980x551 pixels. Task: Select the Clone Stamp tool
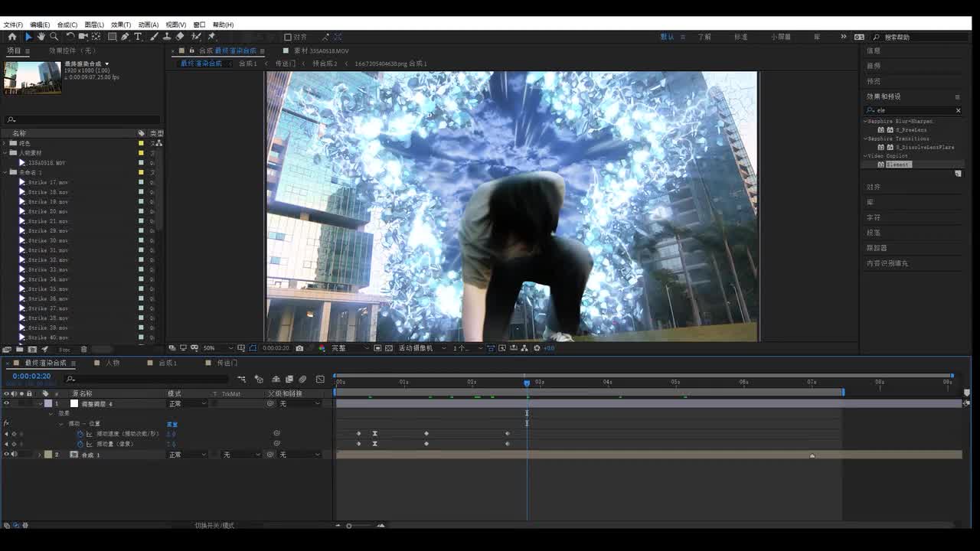[x=166, y=37]
